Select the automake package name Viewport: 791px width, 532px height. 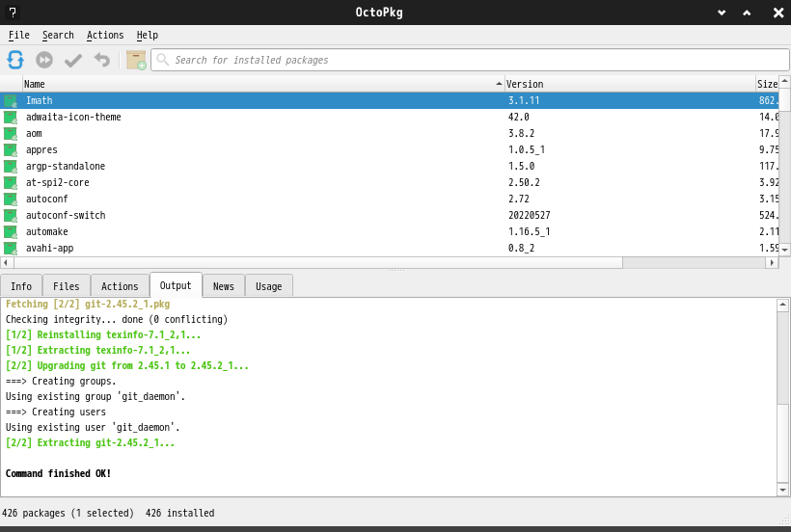pyautogui.click(x=47, y=231)
